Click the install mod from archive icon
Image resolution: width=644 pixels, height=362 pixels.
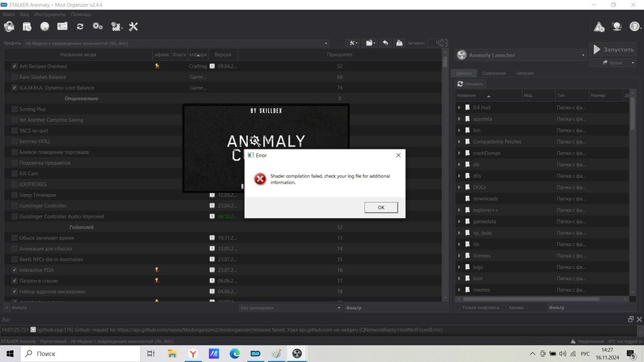point(27,26)
